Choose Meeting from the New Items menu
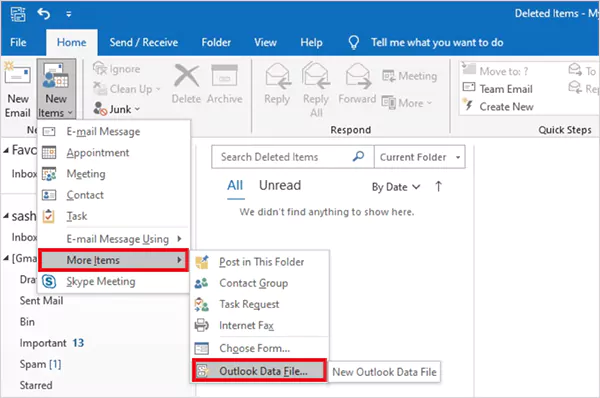 (114, 174)
